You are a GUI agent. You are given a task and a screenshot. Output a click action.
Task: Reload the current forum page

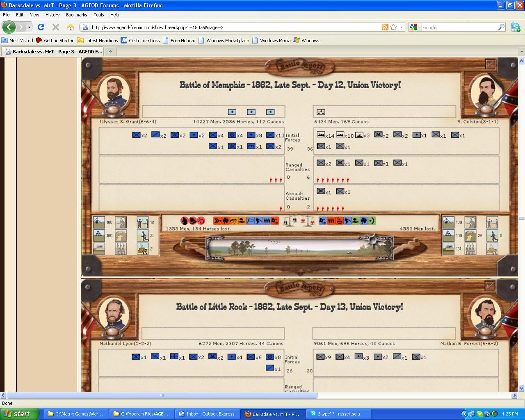41,27
